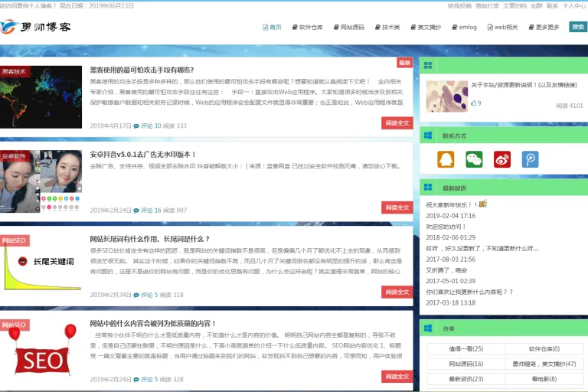Click the red SEO banner thumbnail
The width and height of the screenshot is (588, 392).
[x=41, y=352]
